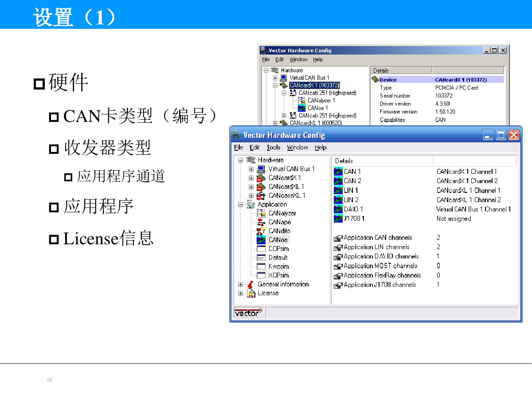532x399 pixels.
Task: Collapse CANcardX 1 (103372) in back window
Action: point(275,86)
